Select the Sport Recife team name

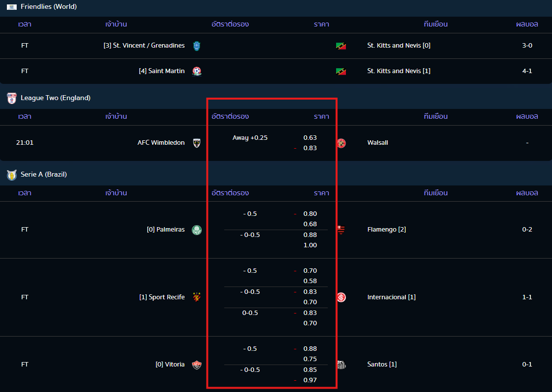[x=162, y=297]
